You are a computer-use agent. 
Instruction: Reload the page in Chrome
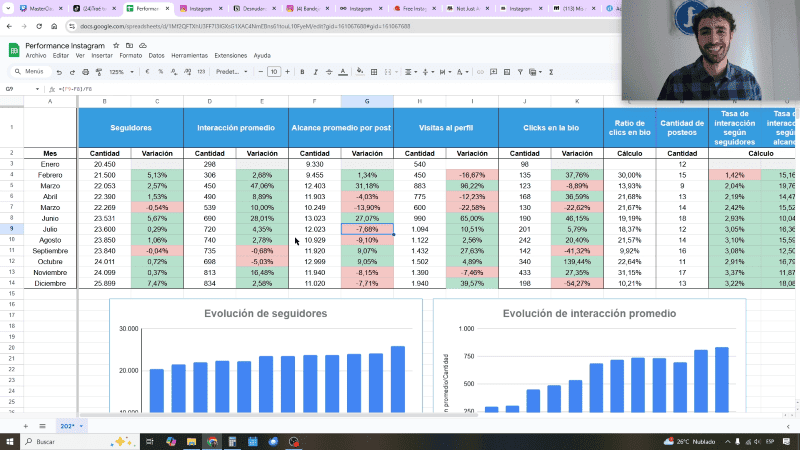(39, 26)
